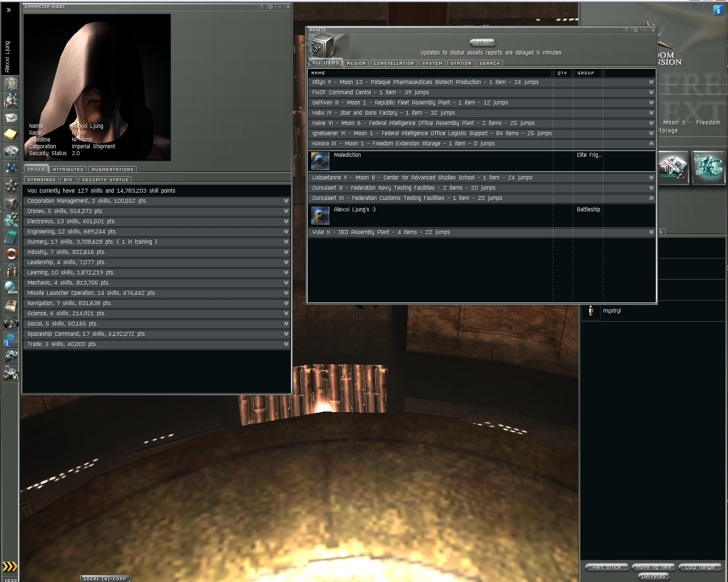The width and height of the screenshot is (728, 582).
Task: Click the Move hq here button
Action: tap(653, 567)
